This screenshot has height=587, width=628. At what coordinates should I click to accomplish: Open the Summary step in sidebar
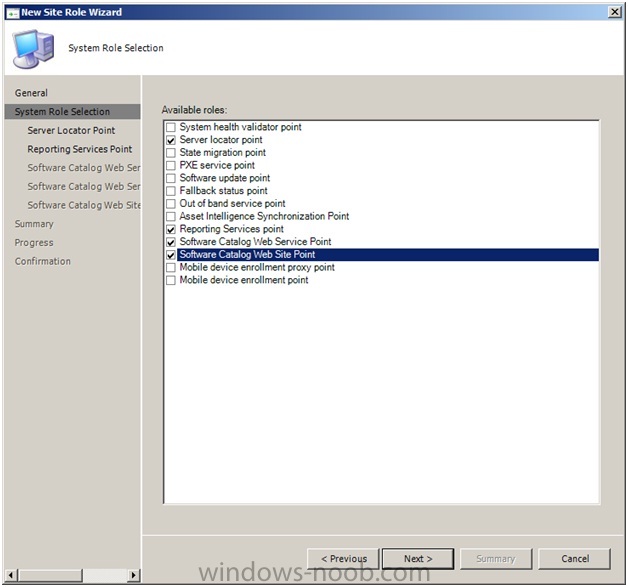pos(34,224)
